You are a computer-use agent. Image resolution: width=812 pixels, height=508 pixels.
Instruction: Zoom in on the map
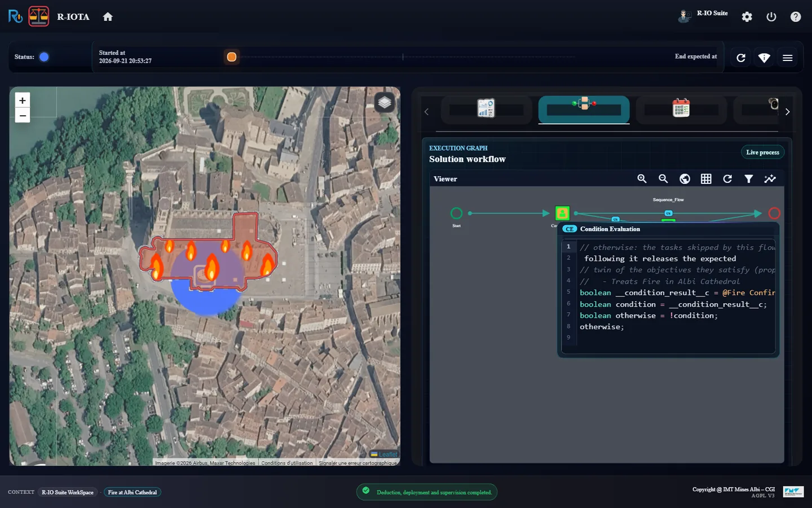coord(23,100)
